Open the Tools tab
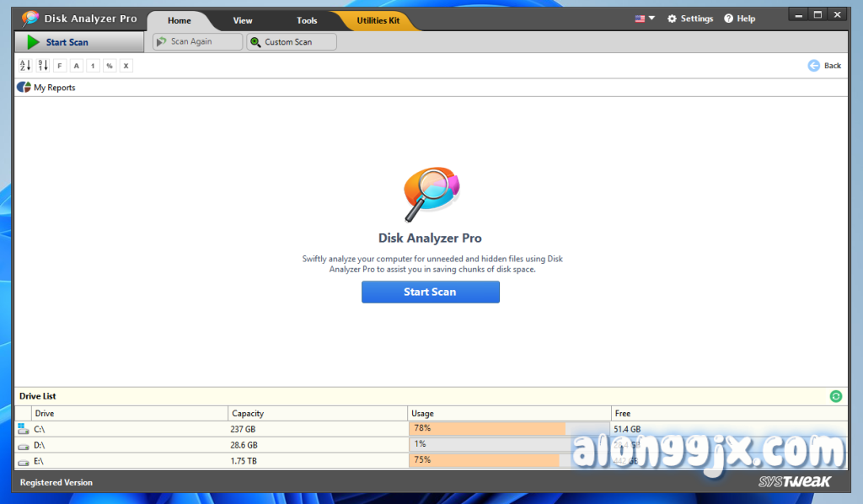Image resolution: width=863 pixels, height=504 pixels. [307, 20]
